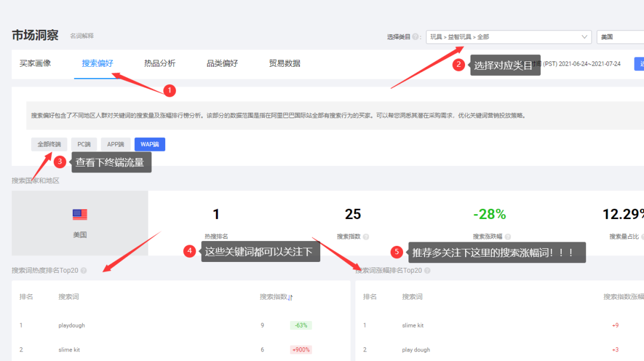Click play dough in the rising keywords table
Viewport: 644px width, 361px height.
pos(416,350)
